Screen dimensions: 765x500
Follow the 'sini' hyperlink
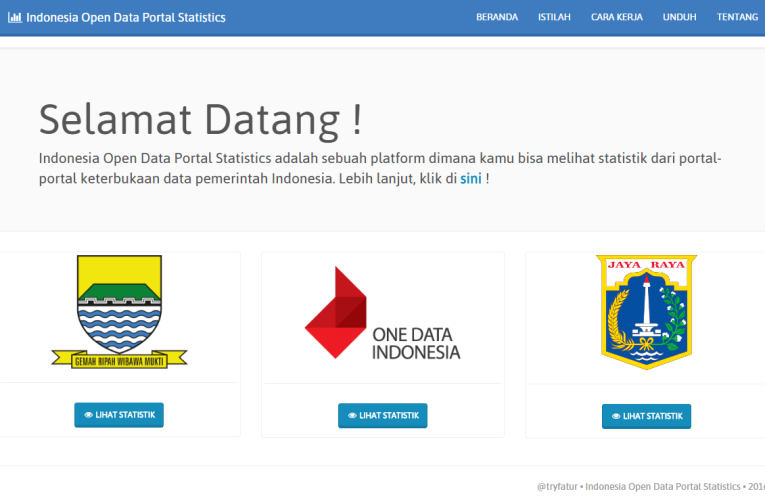coord(471,179)
